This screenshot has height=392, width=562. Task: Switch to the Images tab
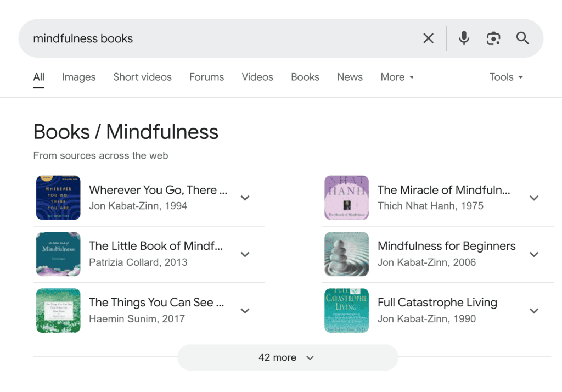78,77
